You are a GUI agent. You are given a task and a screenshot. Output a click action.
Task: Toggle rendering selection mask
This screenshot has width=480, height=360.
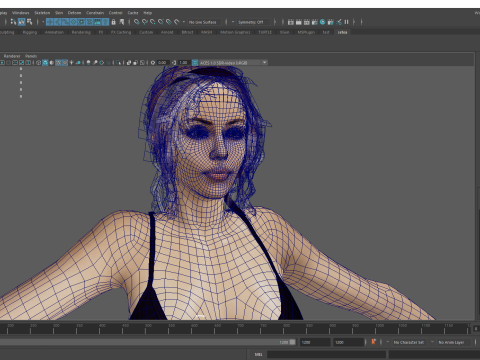coord(97,22)
